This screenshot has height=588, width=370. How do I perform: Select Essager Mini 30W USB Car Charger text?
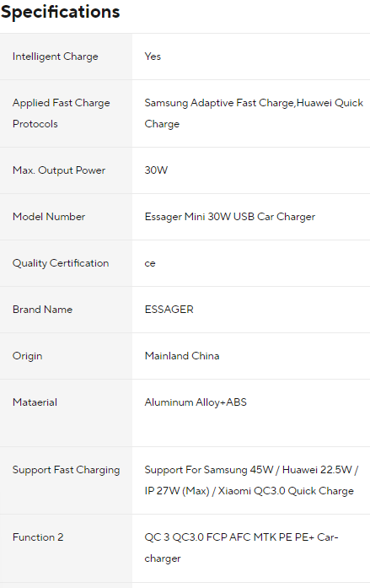click(230, 217)
